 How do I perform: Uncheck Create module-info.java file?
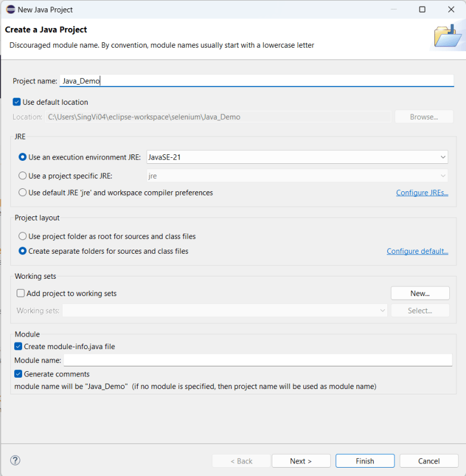click(x=18, y=346)
